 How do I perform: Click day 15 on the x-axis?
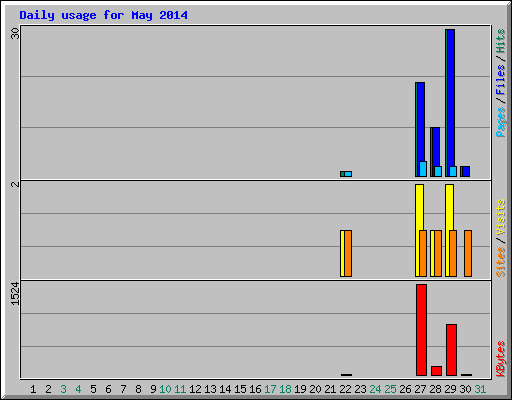point(240,389)
